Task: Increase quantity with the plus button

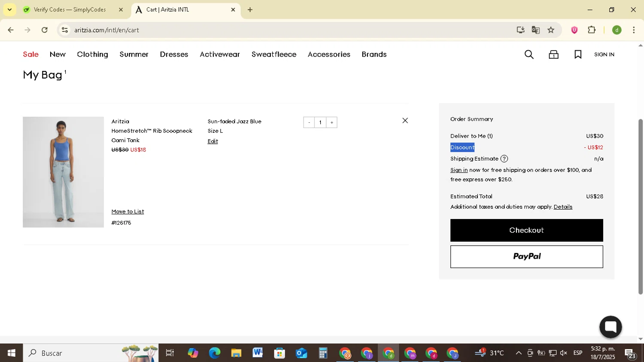Action: click(x=332, y=122)
